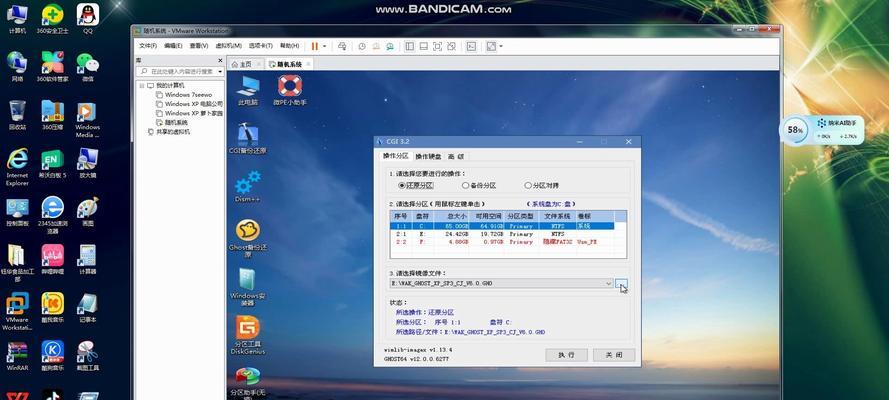This screenshot has height=400, width=889.
Task: Select Windows XP 萝卜家园 in library tree
Action: point(193,113)
